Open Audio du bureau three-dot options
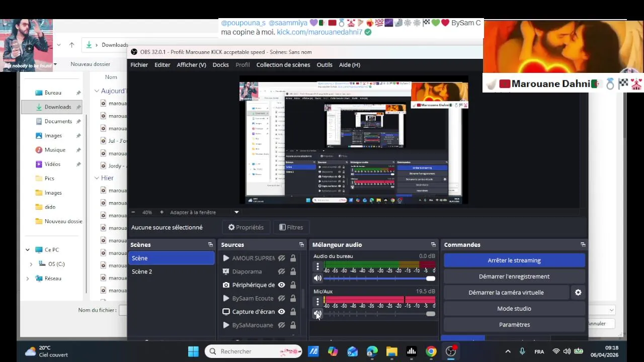This screenshot has width=644, height=362. pos(317,267)
